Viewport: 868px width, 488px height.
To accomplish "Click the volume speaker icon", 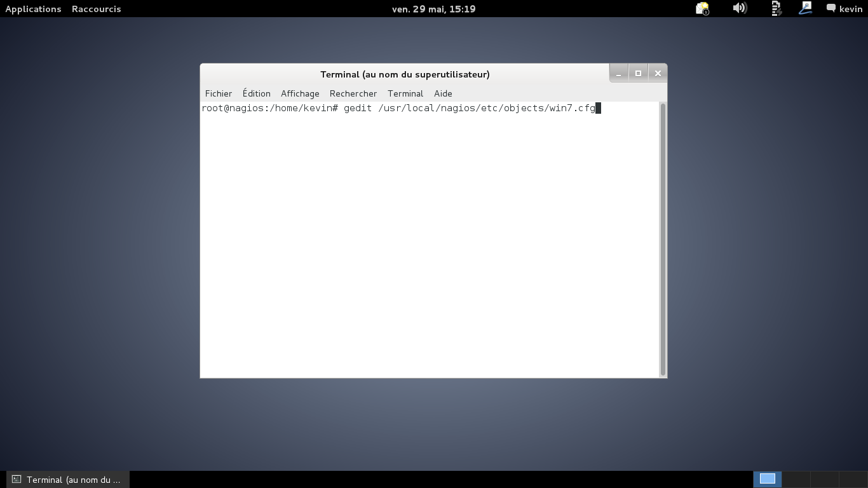I will pos(740,8).
